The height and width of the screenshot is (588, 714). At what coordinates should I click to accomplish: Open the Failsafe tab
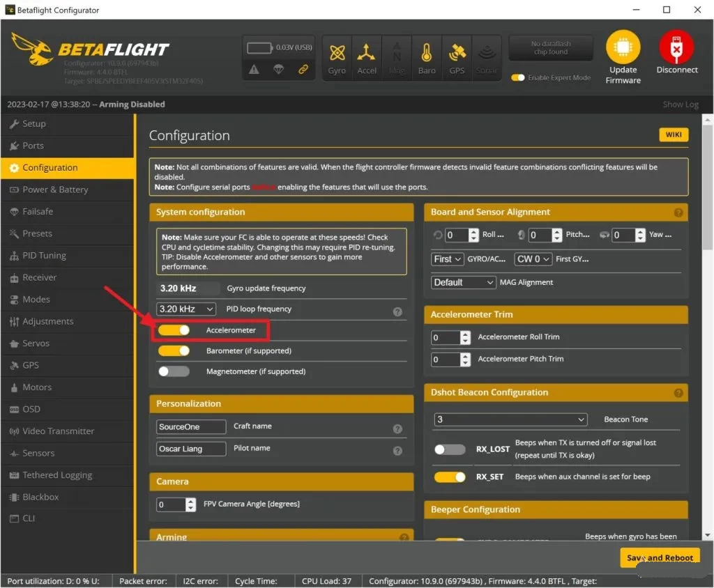68,212
